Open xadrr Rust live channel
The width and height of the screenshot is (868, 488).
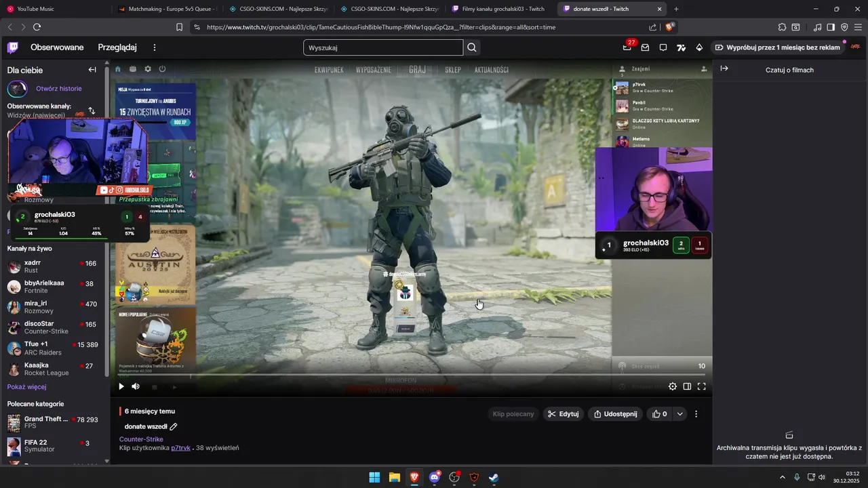[x=54, y=266]
